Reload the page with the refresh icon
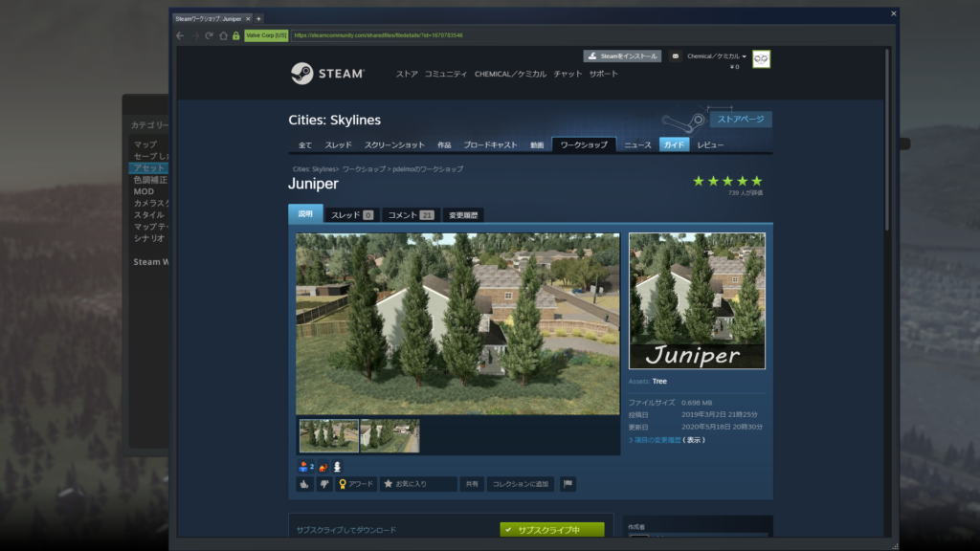Image resolution: width=980 pixels, height=551 pixels. point(209,35)
